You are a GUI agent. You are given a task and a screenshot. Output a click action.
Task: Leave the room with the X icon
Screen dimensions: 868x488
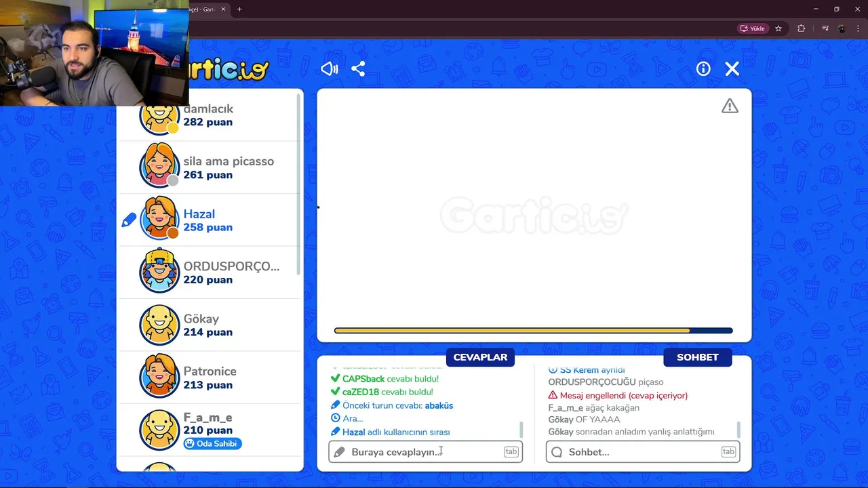click(732, 68)
